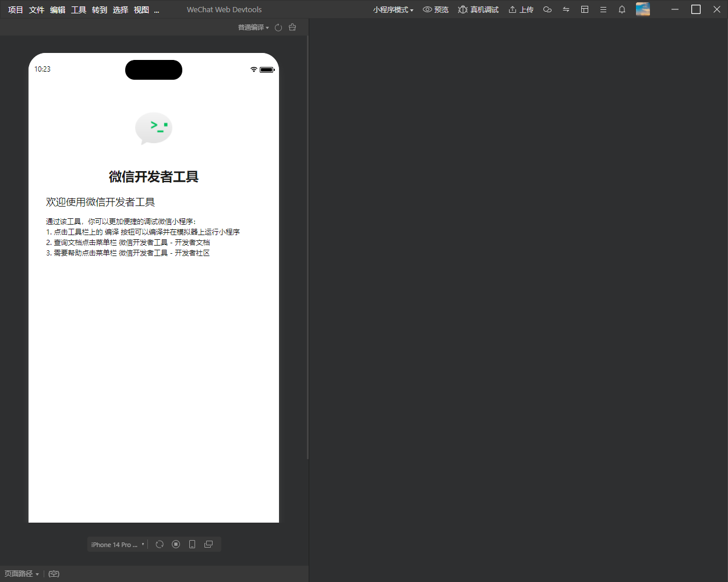
Task: Click the refresh compile icon
Action: point(278,27)
